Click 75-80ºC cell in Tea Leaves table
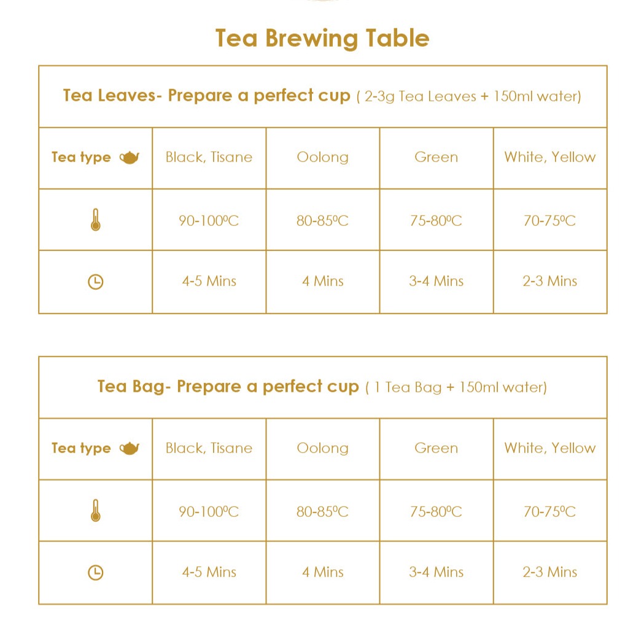This screenshot has width=644, height=644. pos(436,220)
